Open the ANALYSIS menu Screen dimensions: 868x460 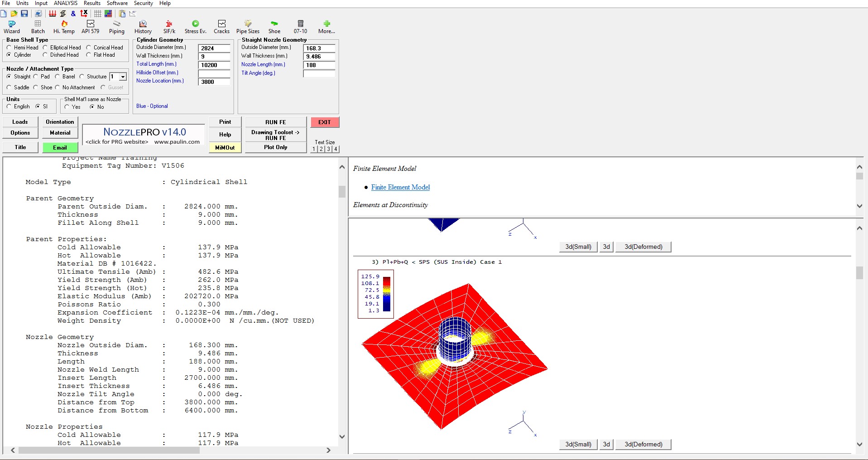click(66, 3)
